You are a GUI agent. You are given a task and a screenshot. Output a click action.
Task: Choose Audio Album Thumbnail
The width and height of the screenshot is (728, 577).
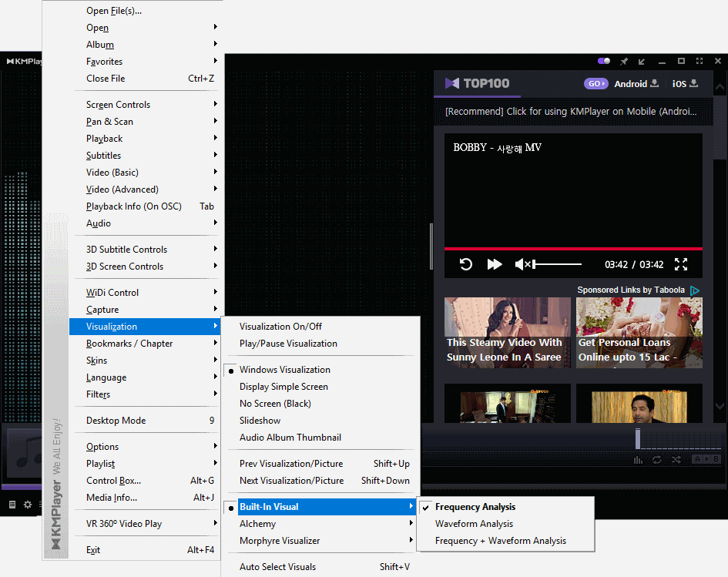320,438
